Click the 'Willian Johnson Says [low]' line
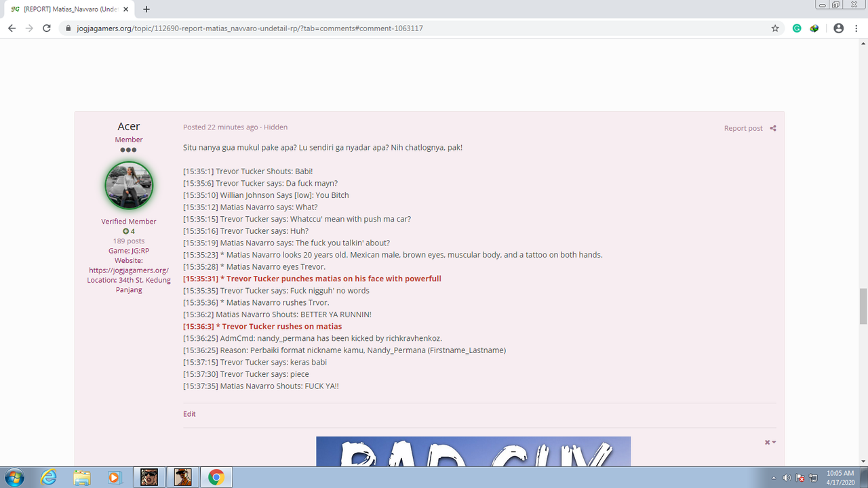Screen dimensions: 868x488 (x=266, y=195)
